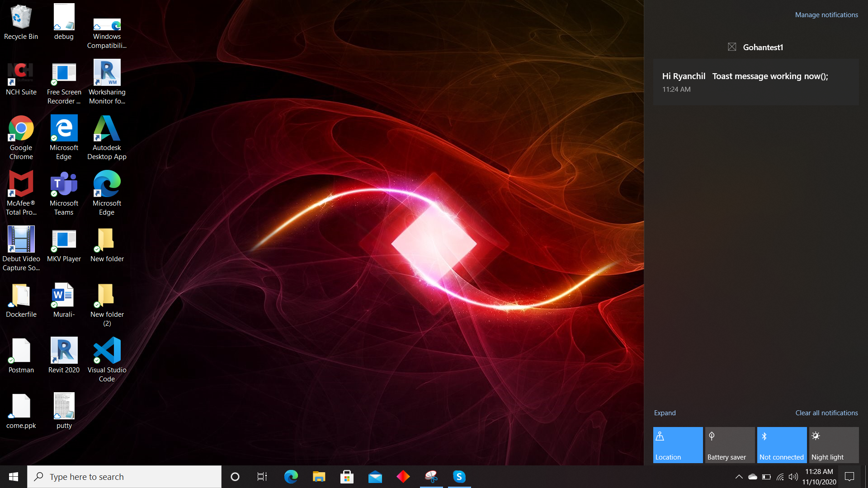Open volume speaker tray icon
This screenshot has height=488, width=868.
coord(793,477)
